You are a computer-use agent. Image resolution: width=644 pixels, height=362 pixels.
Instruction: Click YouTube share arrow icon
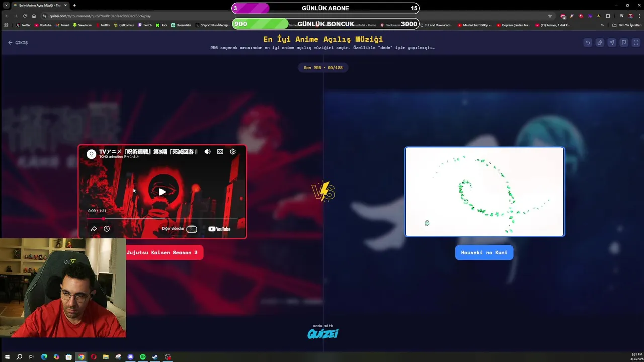94,229
